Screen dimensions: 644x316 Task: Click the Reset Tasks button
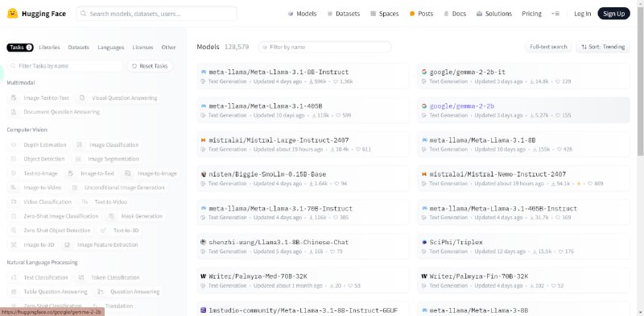[150, 66]
